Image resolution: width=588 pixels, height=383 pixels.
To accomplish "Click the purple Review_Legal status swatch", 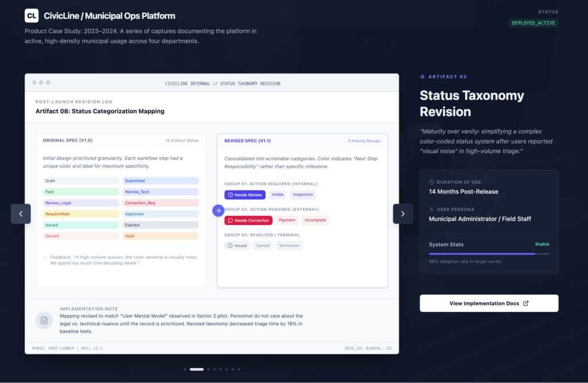I will (80, 203).
